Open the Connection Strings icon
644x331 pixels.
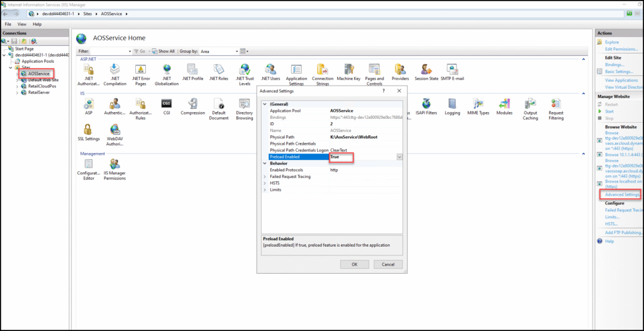coord(323,75)
